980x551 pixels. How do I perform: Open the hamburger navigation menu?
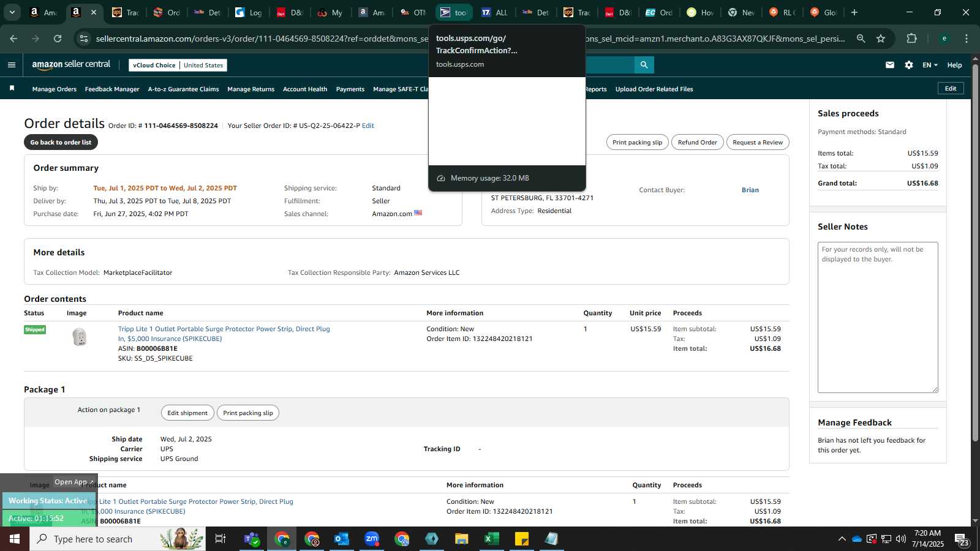click(12, 65)
